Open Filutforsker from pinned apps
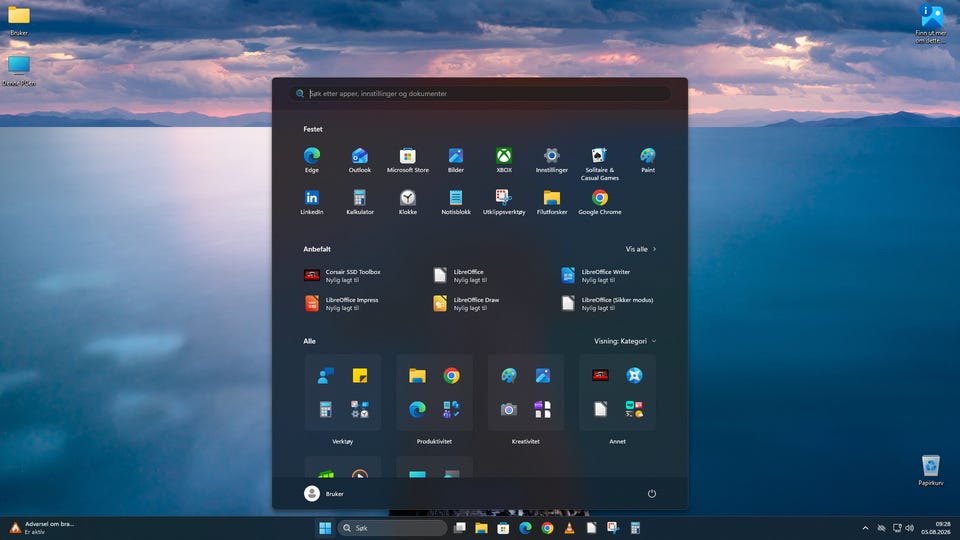This screenshot has height=540, width=960. [x=552, y=202]
